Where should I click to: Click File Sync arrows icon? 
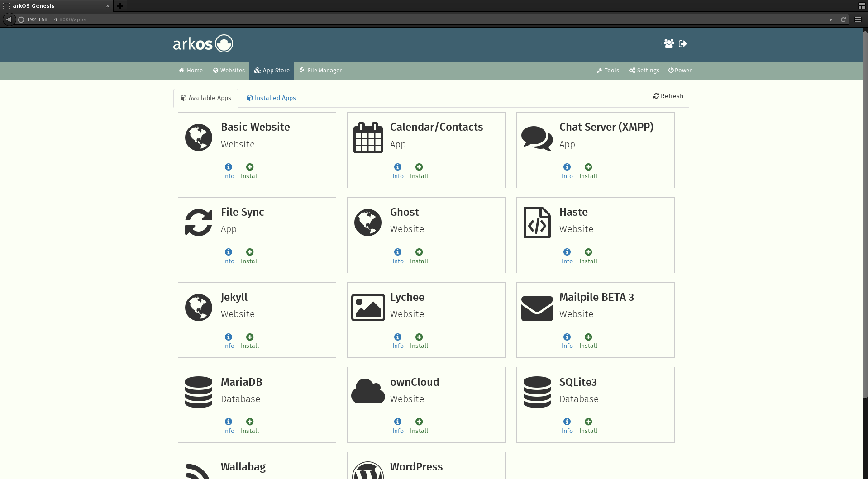pyautogui.click(x=199, y=223)
